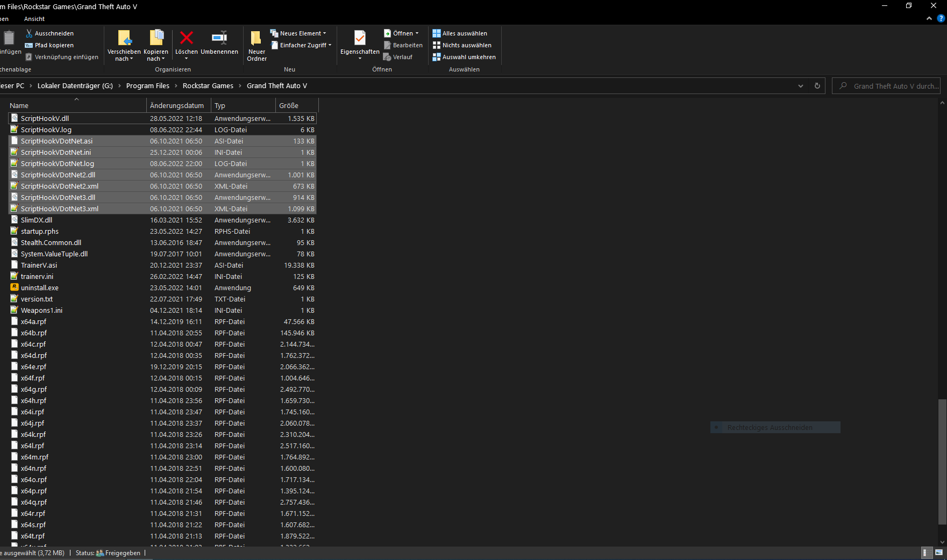The width and height of the screenshot is (947, 560).
Task: Expand Kopieren nach dropdown
Action: 156,59
